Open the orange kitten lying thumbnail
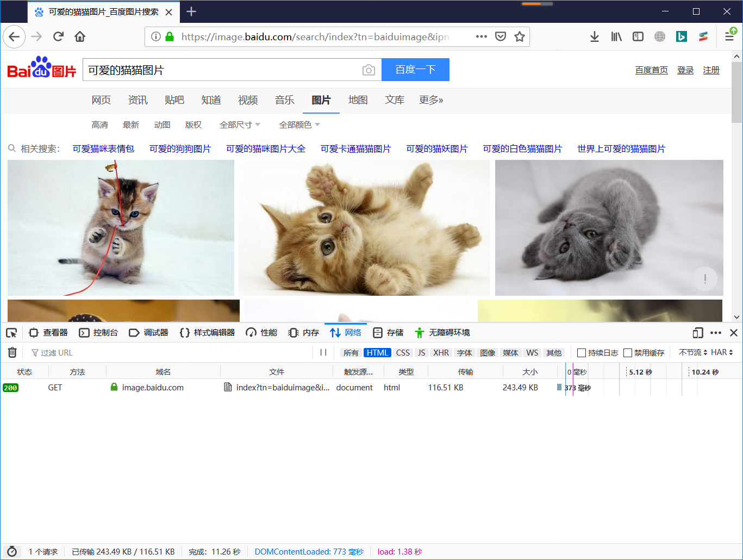The height and width of the screenshot is (560, 743). (364, 228)
